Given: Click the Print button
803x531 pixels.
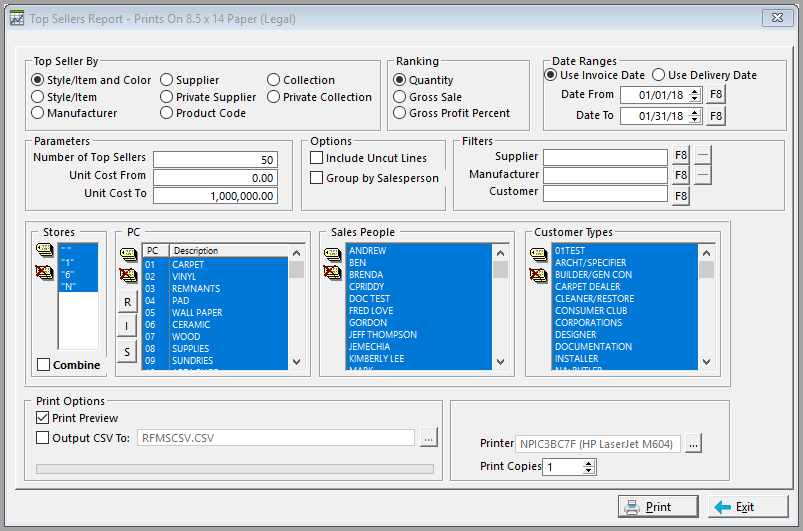Looking at the screenshot, I should pos(658,507).
